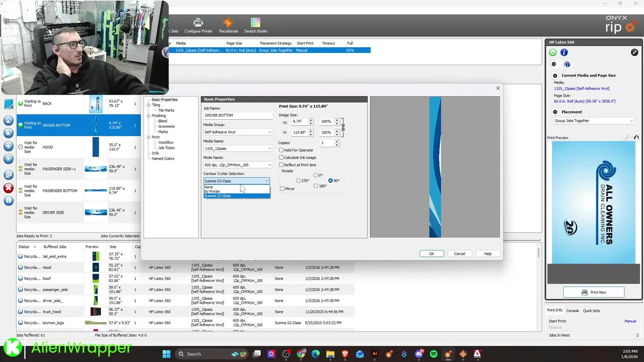Viewport: 644px width, 362px height.
Task: Open the Placement gear settings
Action: (x=555, y=112)
